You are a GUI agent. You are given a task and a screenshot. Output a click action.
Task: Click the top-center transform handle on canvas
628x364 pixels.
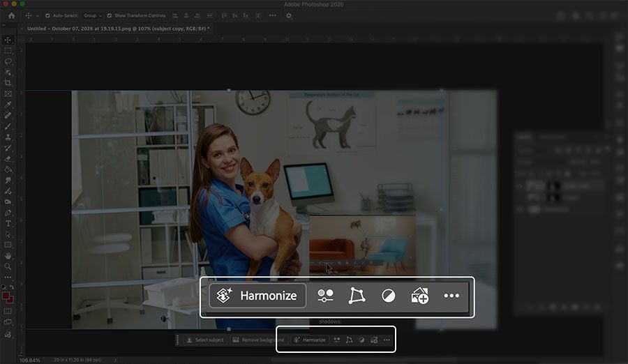tap(229, 91)
